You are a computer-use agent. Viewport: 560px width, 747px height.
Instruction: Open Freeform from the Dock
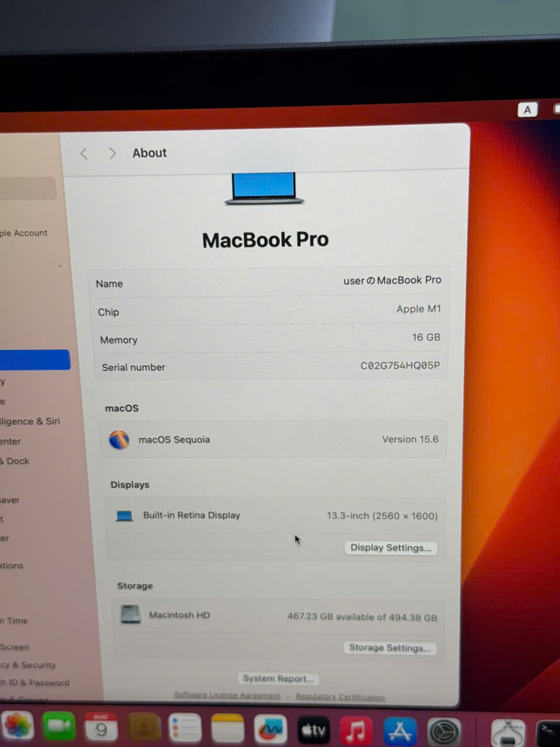point(271,729)
